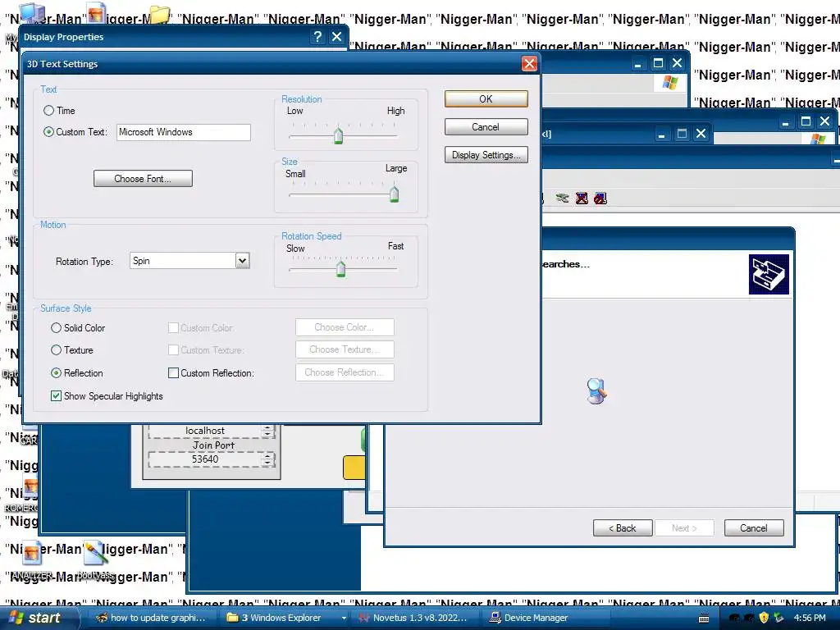Increase the Join Port stepper value
This screenshot has width=840, height=630.
pos(267,456)
